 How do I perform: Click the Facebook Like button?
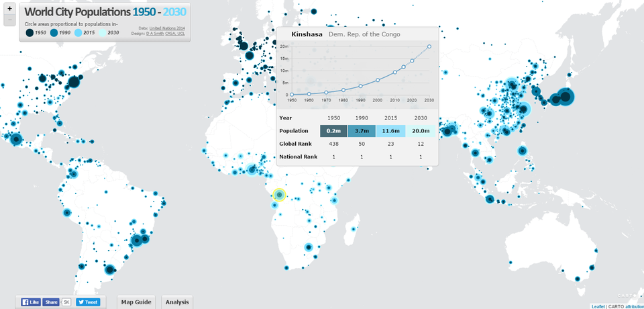point(30,302)
